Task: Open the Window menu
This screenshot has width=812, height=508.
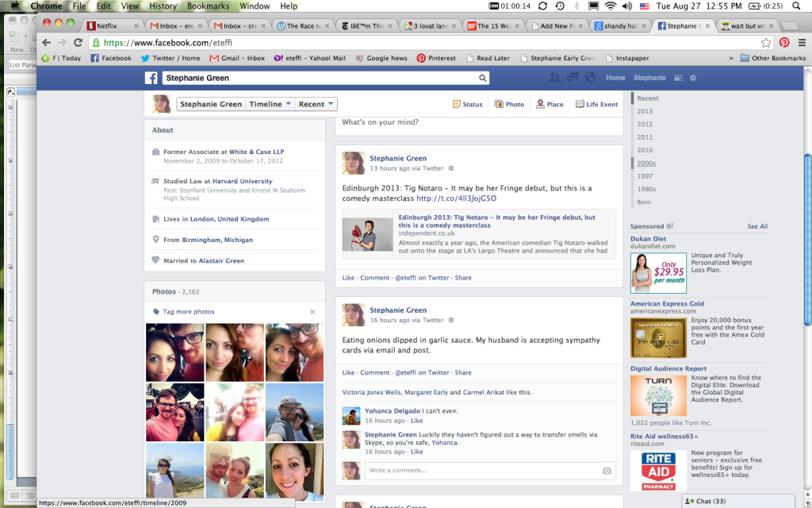Action: 255,6
